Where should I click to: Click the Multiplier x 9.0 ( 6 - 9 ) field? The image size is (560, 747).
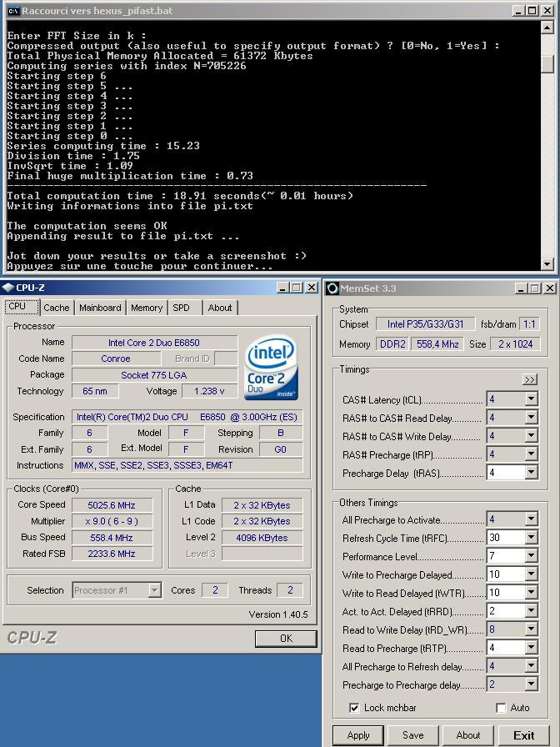[x=112, y=522]
